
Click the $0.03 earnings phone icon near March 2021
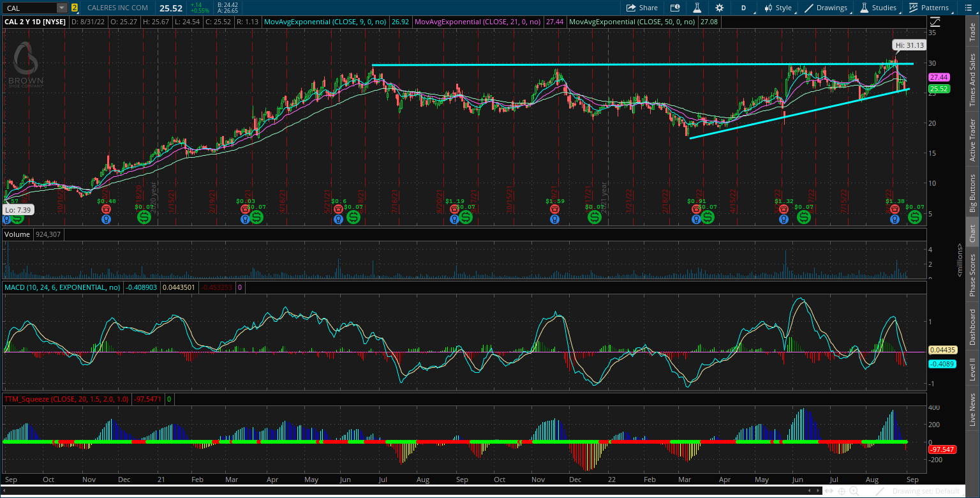pos(245,209)
